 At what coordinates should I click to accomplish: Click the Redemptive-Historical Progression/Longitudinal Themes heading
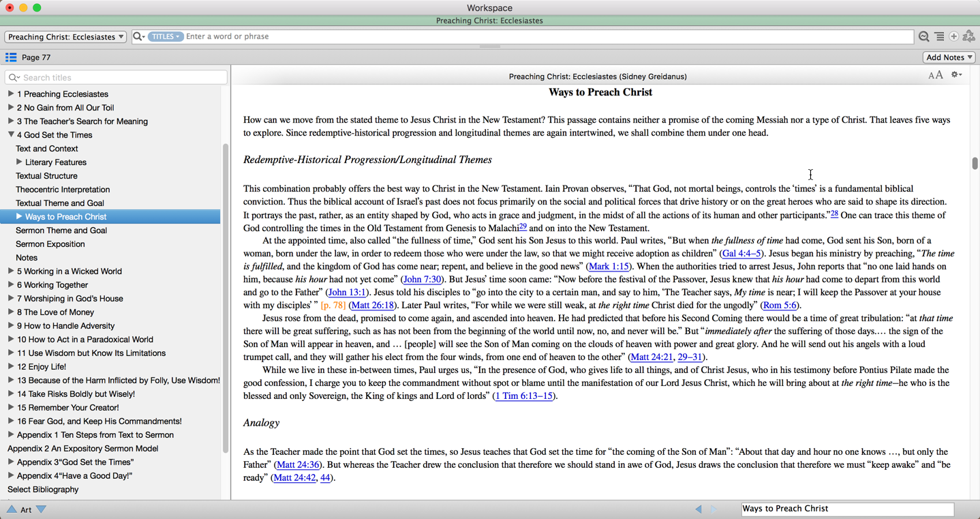367,160
